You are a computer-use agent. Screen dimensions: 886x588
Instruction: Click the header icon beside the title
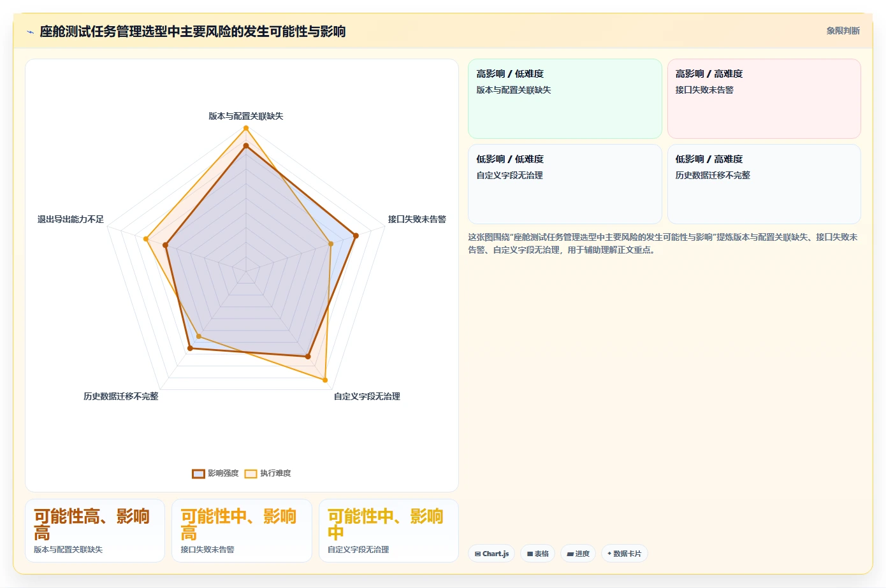tap(30, 32)
